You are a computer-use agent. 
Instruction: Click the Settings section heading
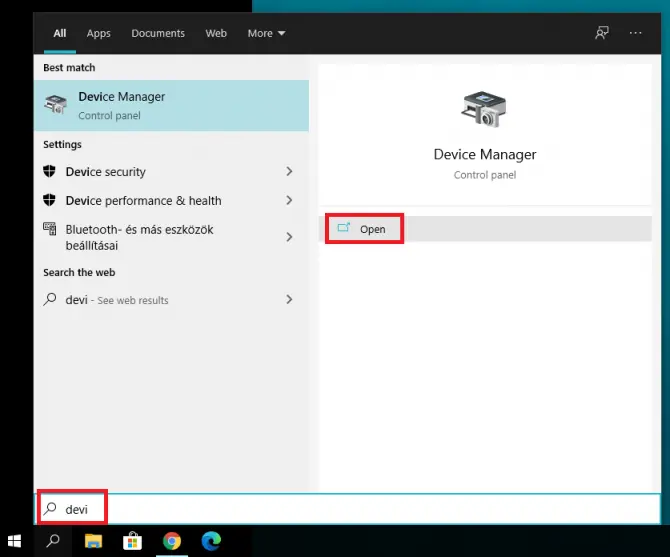click(x=62, y=144)
